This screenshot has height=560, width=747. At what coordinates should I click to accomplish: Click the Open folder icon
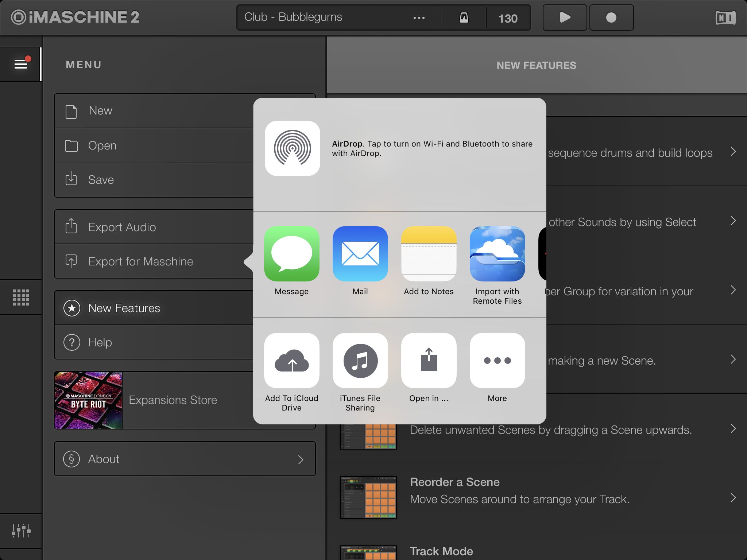[71, 146]
